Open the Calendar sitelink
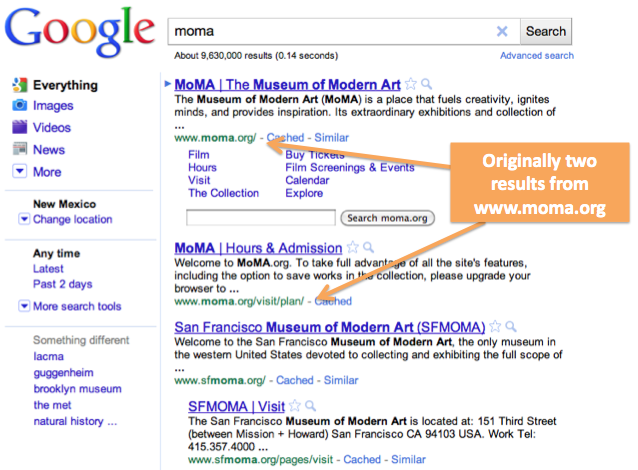The image size is (638, 470). click(307, 180)
